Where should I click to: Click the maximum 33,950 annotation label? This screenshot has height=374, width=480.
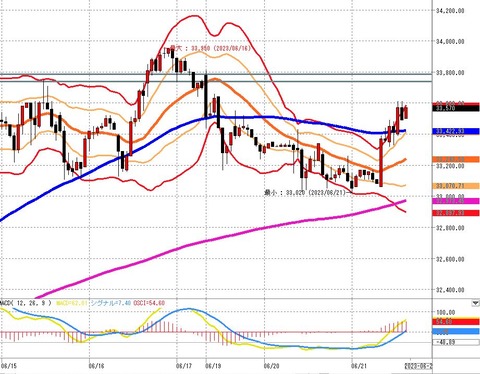210,48
